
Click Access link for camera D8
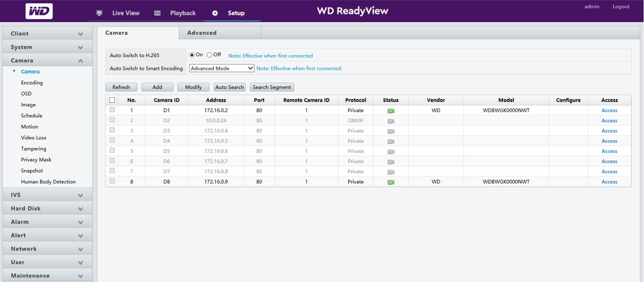click(x=609, y=181)
